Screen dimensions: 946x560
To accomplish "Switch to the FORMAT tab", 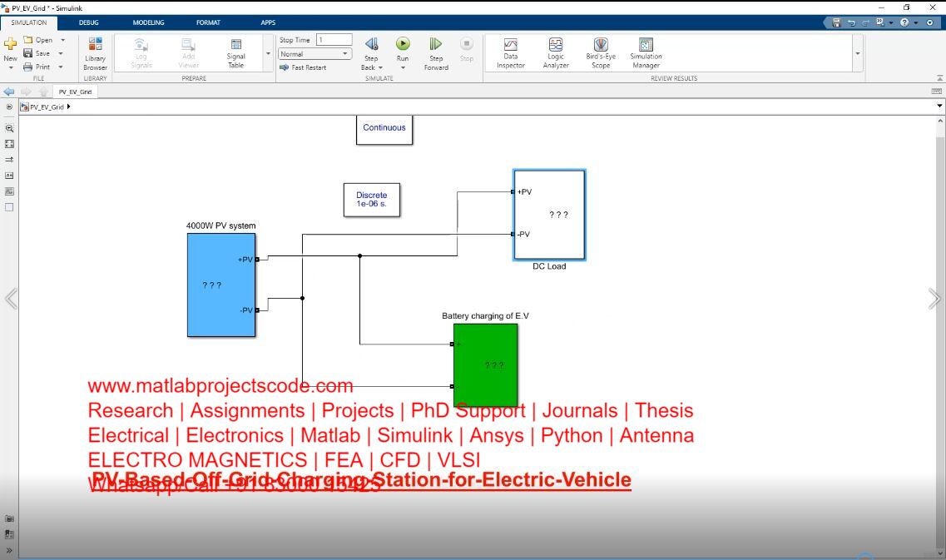I will (x=208, y=22).
